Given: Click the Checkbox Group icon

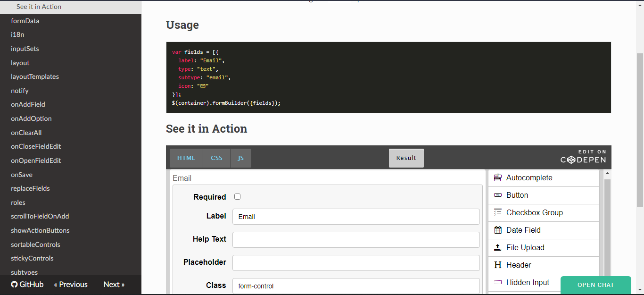Looking at the screenshot, I should pyautogui.click(x=497, y=212).
